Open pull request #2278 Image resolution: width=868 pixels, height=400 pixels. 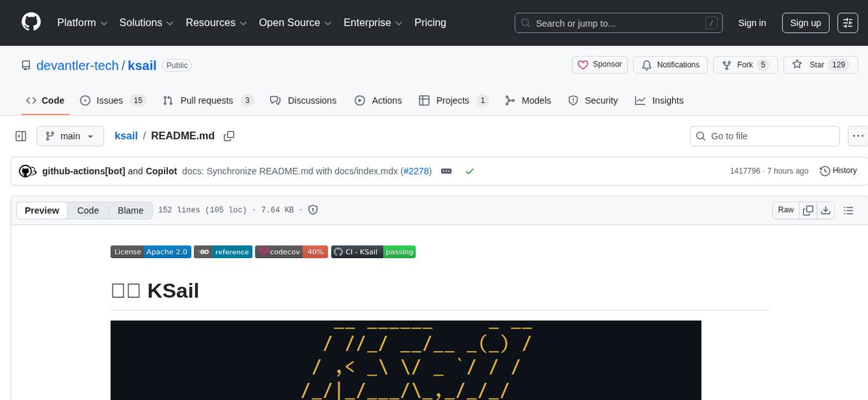(x=416, y=171)
